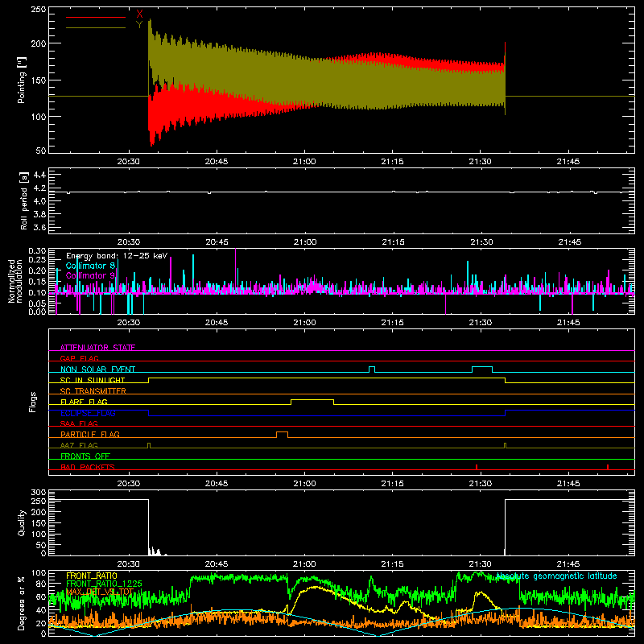Click the 50 tick on Pointing axis
The width and height of the screenshot is (644, 644).
[41, 151]
